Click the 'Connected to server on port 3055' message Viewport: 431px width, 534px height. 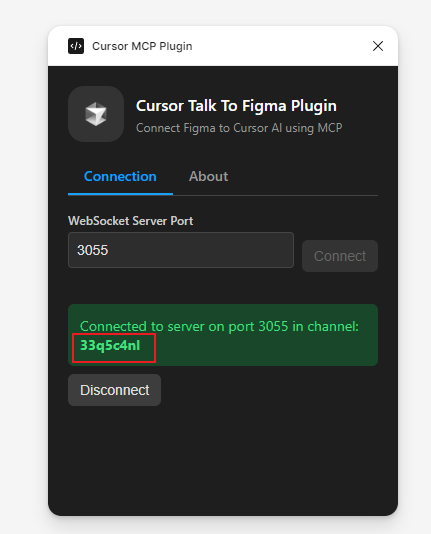pyautogui.click(x=219, y=326)
